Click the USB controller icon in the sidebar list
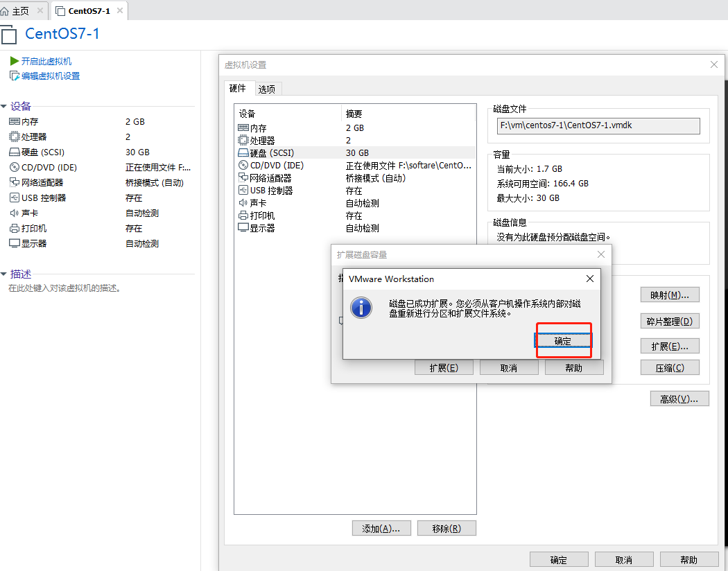This screenshot has width=728, height=571. tap(15, 198)
